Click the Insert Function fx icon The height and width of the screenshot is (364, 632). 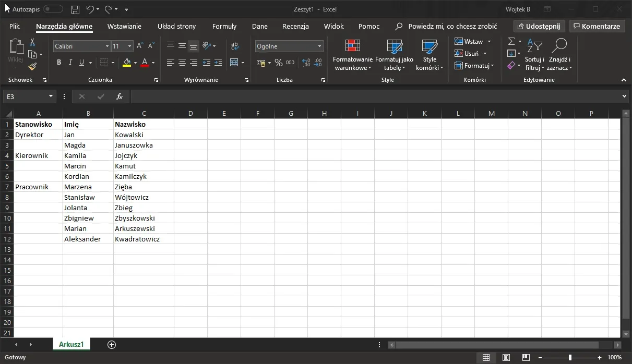click(120, 96)
